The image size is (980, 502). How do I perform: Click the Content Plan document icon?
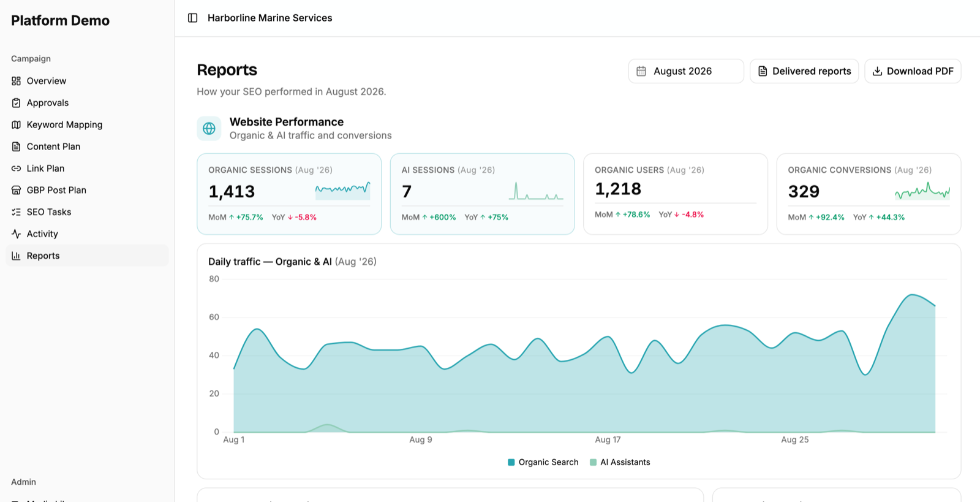tap(16, 146)
